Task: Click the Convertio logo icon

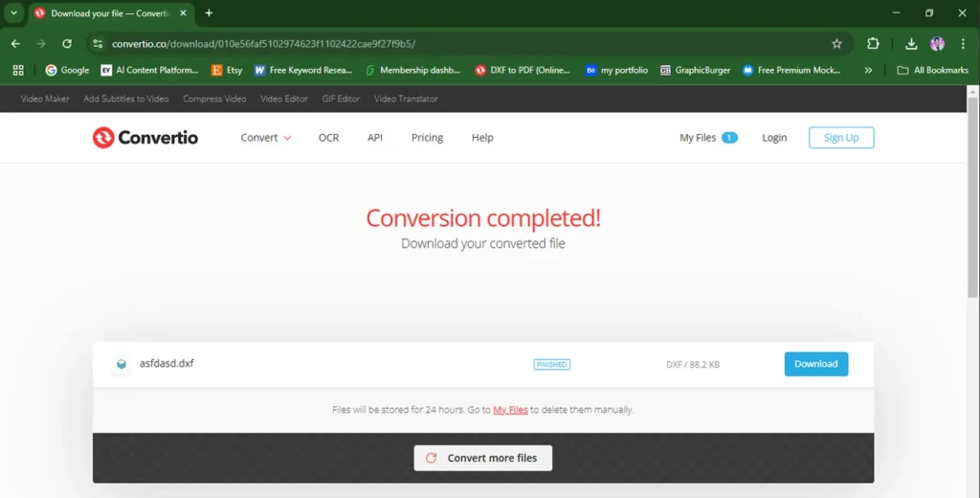Action: click(103, 138)
